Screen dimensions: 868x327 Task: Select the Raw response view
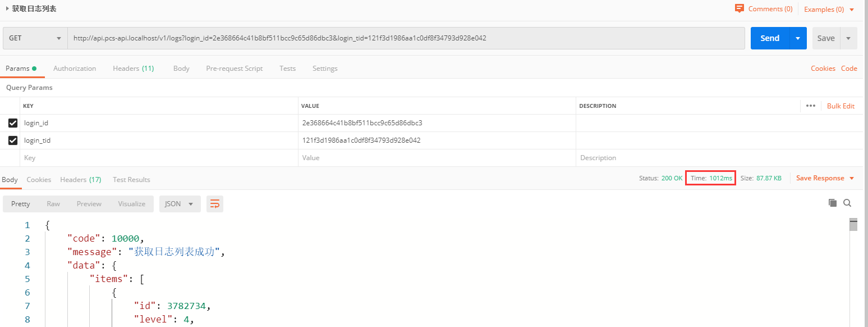click(53, 204)
